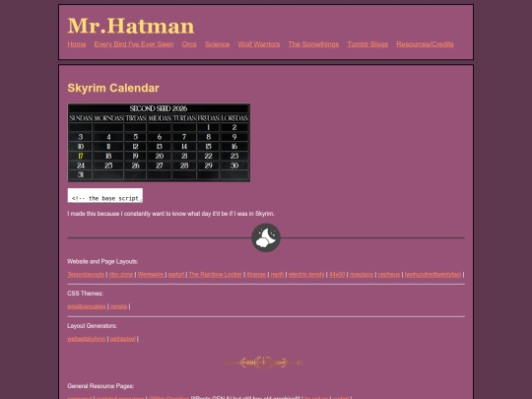The height and width of the screenshot is (399, 532).
Task: Click day 13 under Middas
Action: point(160,147)
